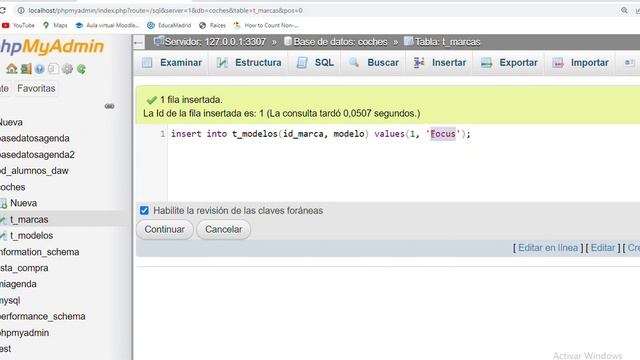The width and height of the screenshot is (640, 360).
Task: Click '1 fila insertada.' message
Action: pos(191,100)
